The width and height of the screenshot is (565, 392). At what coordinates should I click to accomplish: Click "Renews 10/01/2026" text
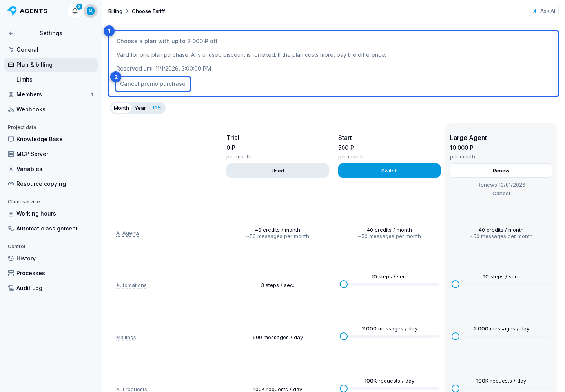501,185
